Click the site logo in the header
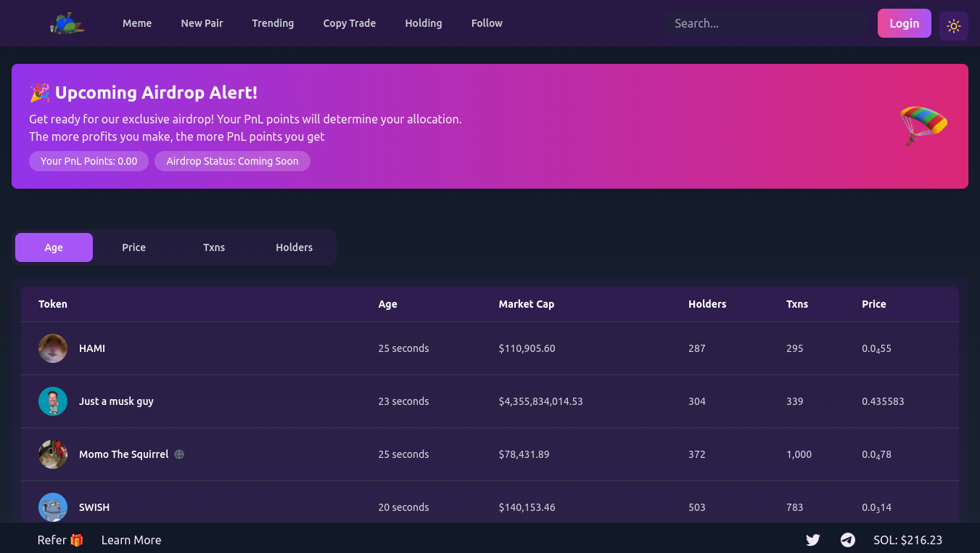The height and width of the screenshot is (553, 980). [x=67, y=23]
